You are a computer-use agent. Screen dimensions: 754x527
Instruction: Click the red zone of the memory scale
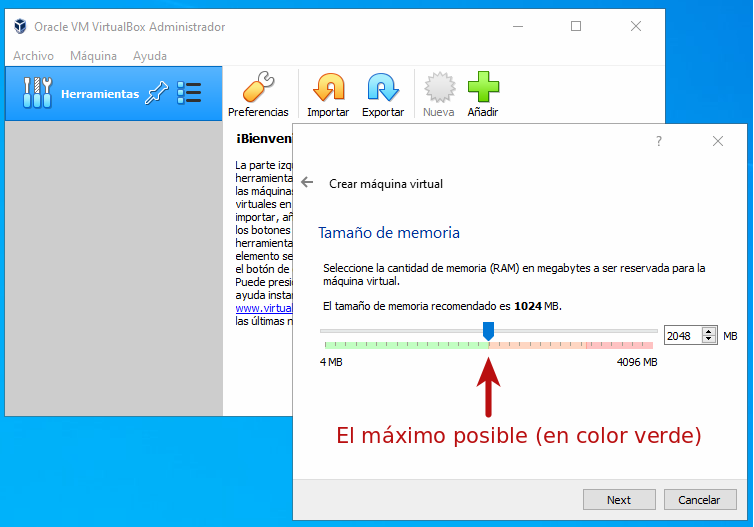(619, 345)
